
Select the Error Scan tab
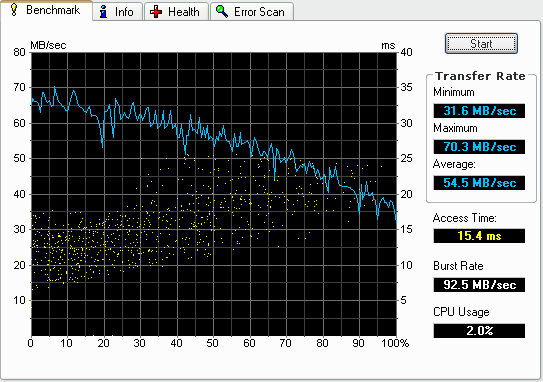pyautogui.click(x=252, y=12)
